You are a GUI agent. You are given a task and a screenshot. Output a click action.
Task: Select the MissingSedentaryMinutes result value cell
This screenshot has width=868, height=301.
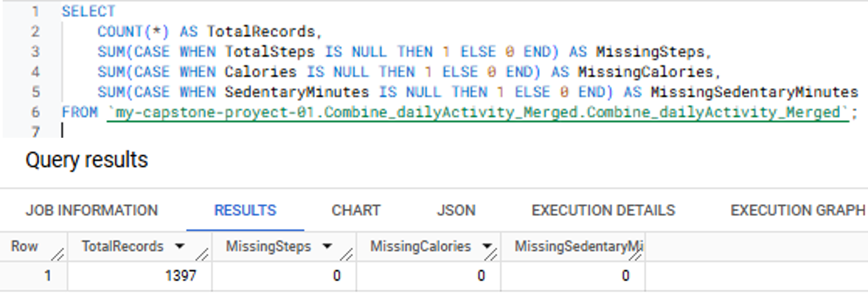click(x=625, y=276)
